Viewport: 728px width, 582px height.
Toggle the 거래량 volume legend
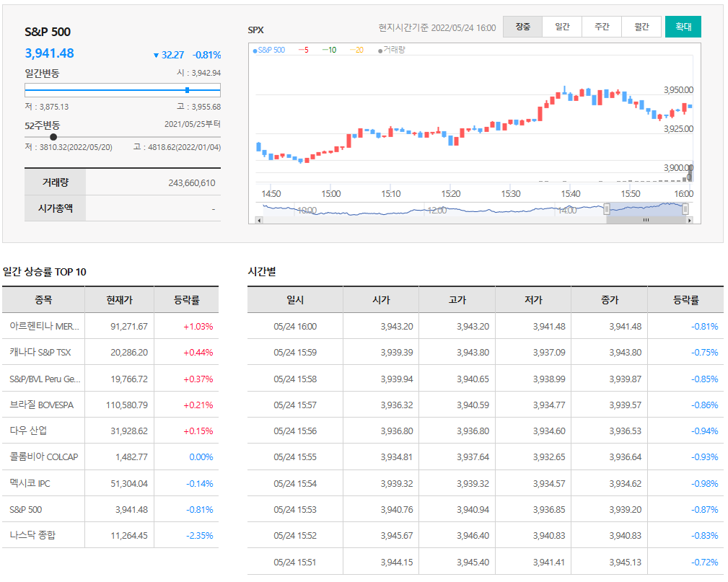tap(391, 50)
